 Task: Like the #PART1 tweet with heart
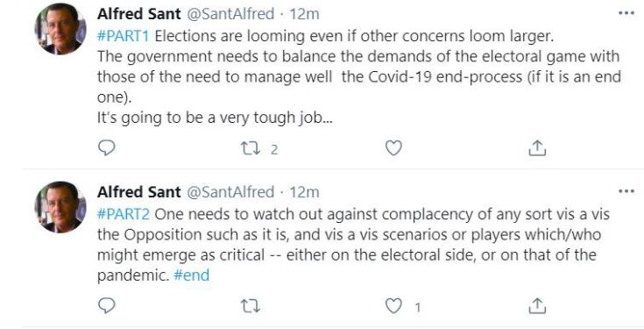pos(393,147)
